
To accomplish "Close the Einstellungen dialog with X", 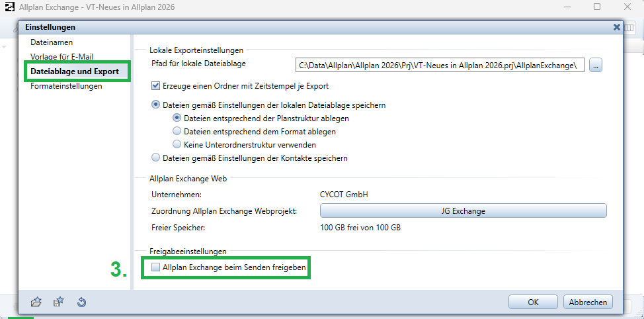I will pyautogui.click(x=616, y=27).
